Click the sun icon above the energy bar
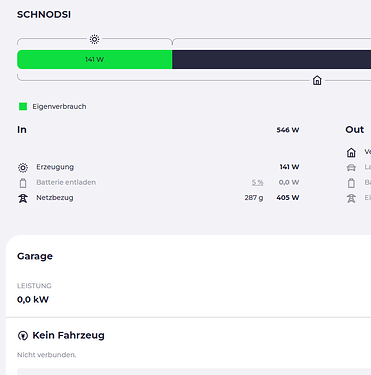 [x=95, y=39]
